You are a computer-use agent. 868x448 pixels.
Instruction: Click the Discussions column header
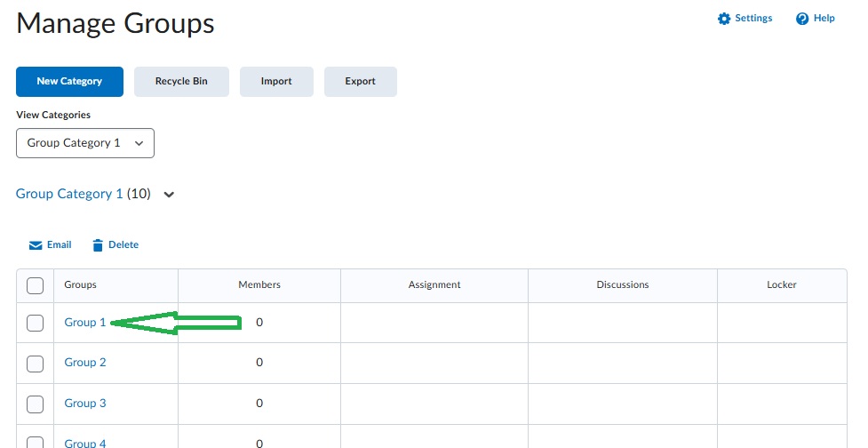click(x=623, y=284)
